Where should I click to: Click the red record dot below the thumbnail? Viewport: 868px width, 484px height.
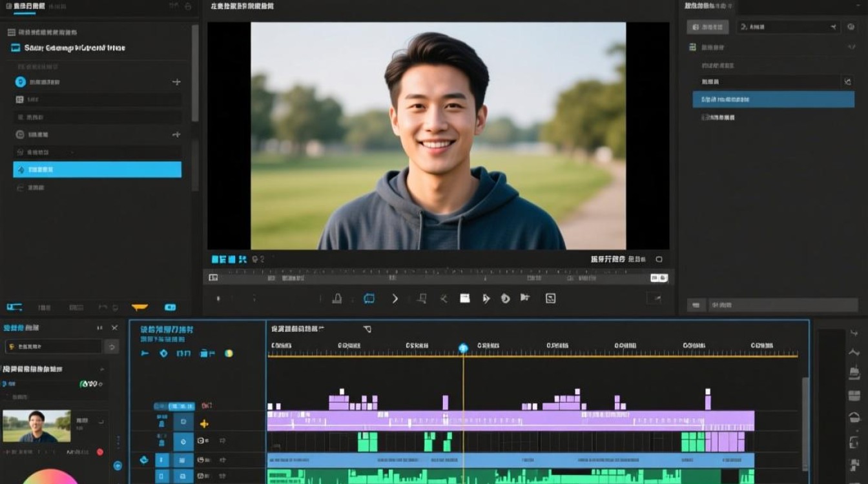coord(100,452)
